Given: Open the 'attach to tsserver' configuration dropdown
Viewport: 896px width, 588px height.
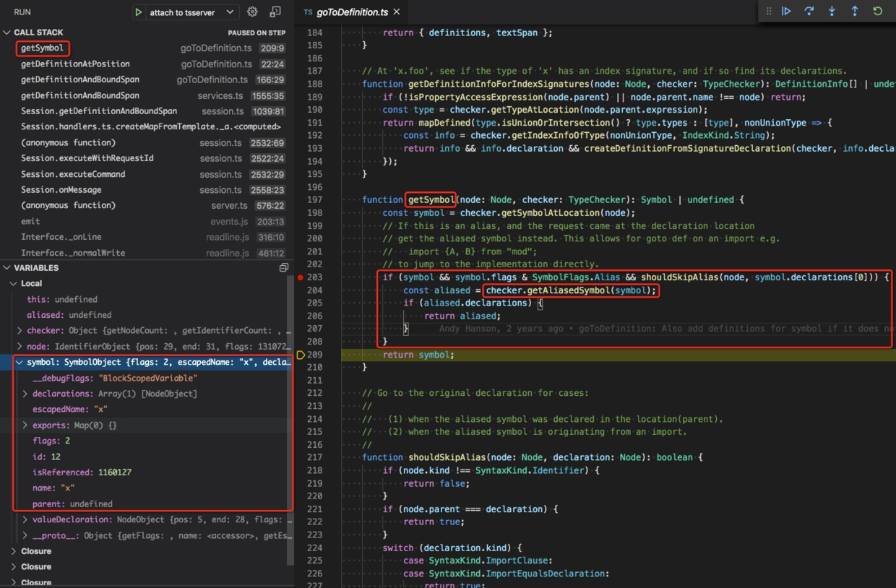Looking at the screenshot, I should pos(193,12).
